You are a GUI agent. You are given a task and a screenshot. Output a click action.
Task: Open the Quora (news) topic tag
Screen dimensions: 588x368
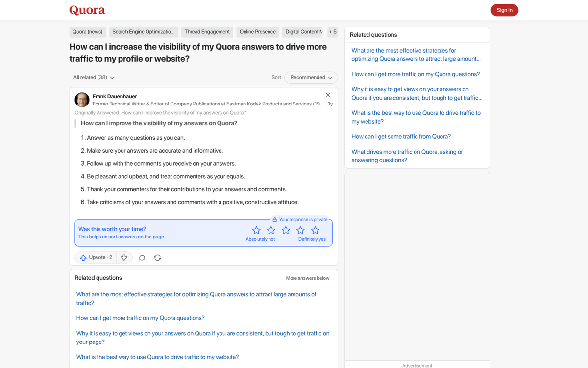87,32
